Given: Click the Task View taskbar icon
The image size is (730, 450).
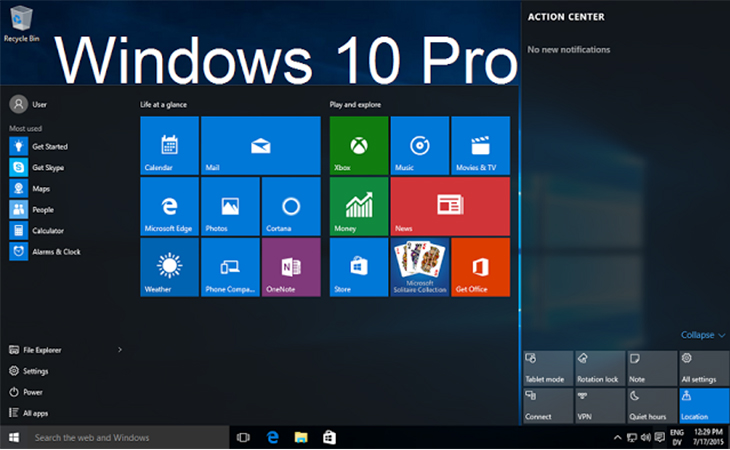Looking at the screenshot, I should click(x=243, y=437).
